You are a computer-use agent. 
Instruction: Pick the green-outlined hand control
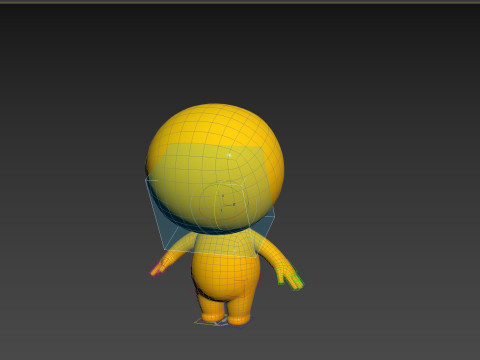[291, 278]
